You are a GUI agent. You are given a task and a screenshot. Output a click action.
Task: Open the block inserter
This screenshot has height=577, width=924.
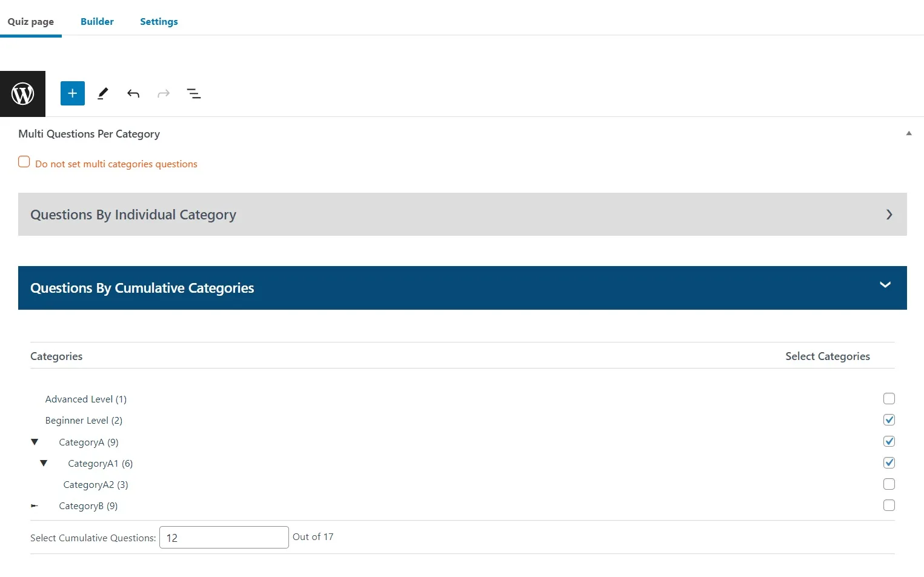click(72, 93)
